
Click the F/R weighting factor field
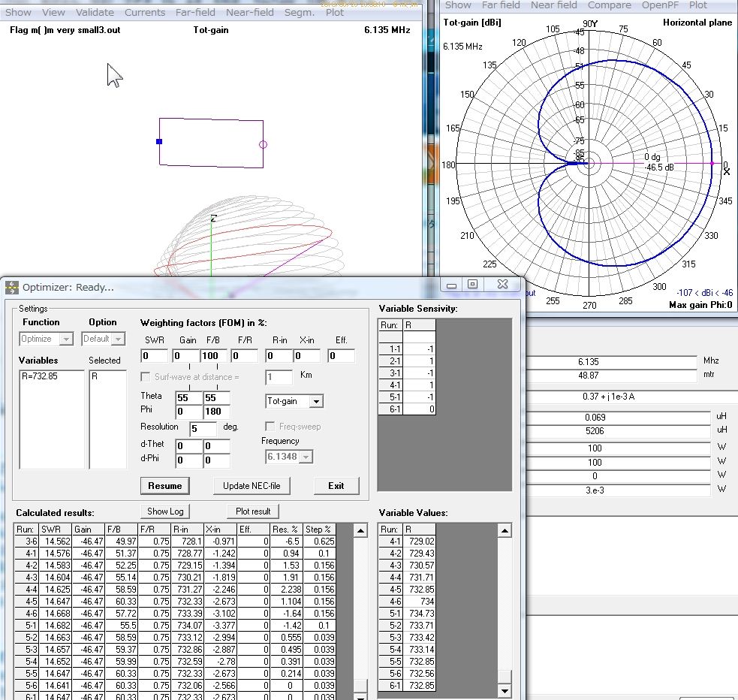tap(245, 356)
